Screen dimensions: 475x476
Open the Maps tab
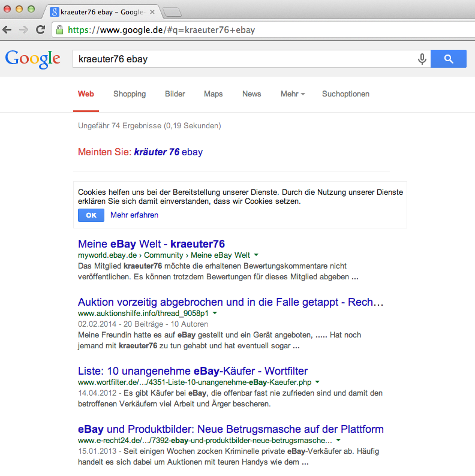[x=213, y=94]
